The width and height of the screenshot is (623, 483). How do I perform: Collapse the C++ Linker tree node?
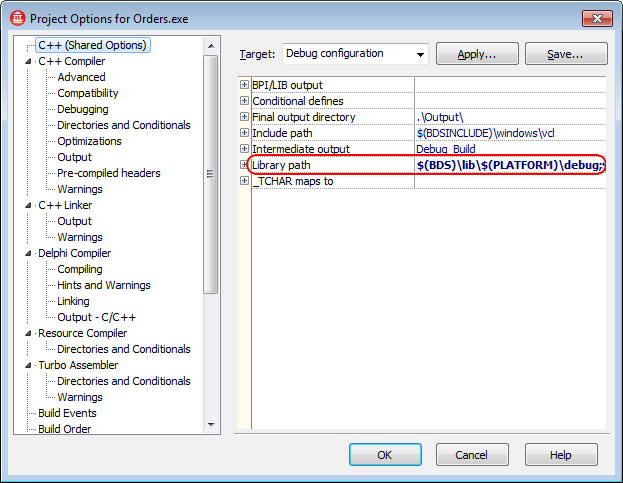[28, 205]
